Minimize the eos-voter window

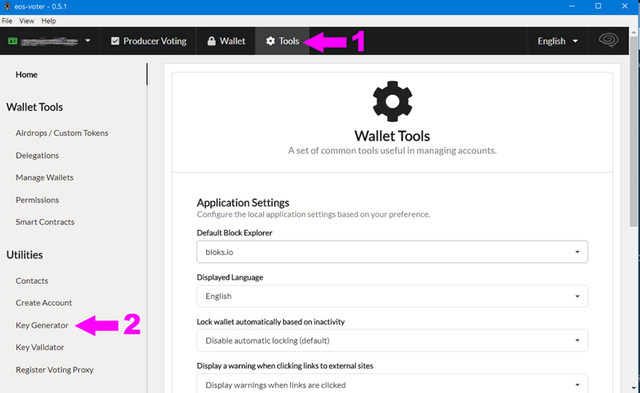point(572,6)
